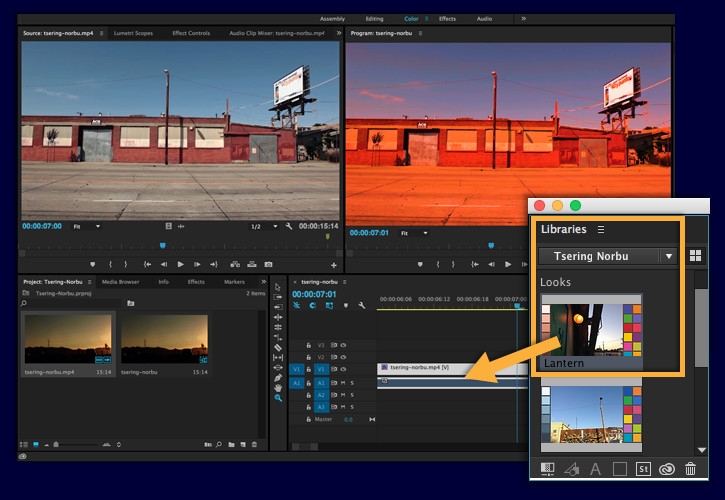Viewport: 725px width, 500px height.
Task: Select the Pen tool in the tools panel
Action: (278, 377)
